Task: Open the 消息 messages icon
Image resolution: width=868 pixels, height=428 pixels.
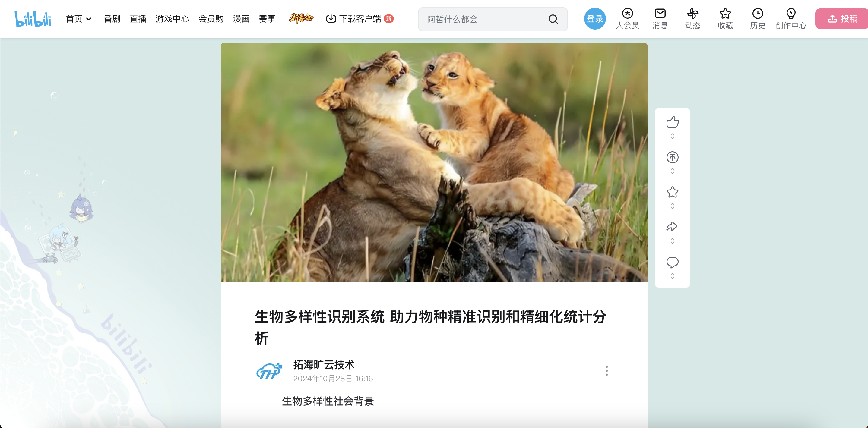Action: pos(660,19)
